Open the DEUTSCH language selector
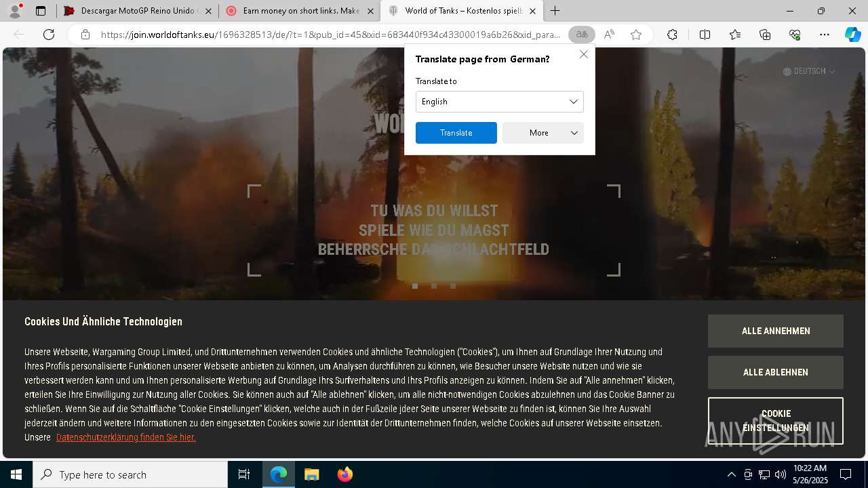The width and height of the screenshot is (868, 488). click(809, 71)
